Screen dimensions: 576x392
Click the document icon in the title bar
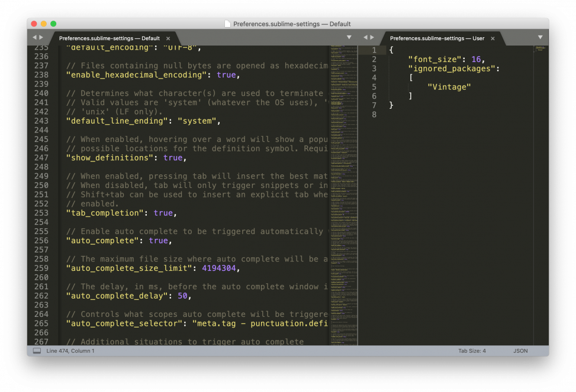tap(227, 24)
